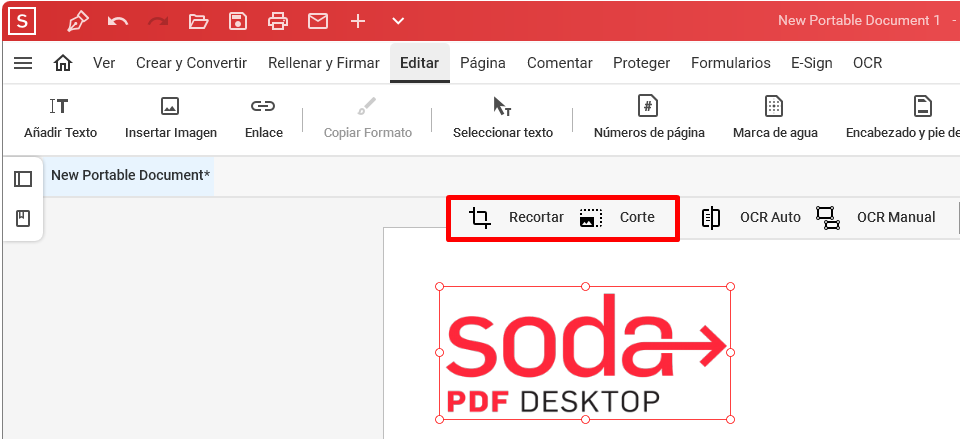Image resolution: width=960 pixels, height=439 pixels.
Task: Open the Formularios tab
Action: [x=731, y=63]
